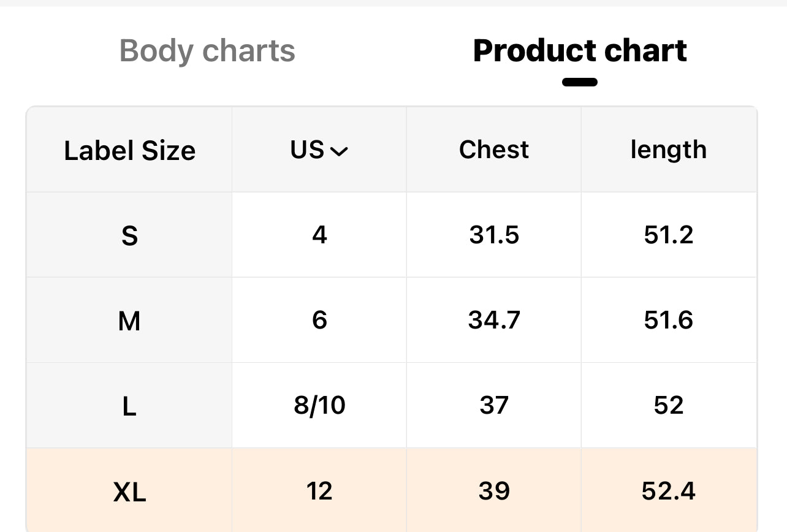Click the length column header
This screenshot has width=787, height=532.
668,150
